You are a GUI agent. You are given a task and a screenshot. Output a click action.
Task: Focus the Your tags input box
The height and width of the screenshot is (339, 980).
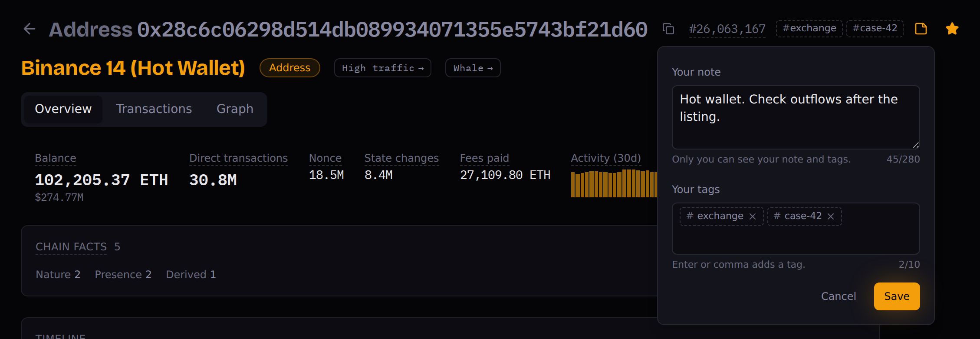coord(796,229)
